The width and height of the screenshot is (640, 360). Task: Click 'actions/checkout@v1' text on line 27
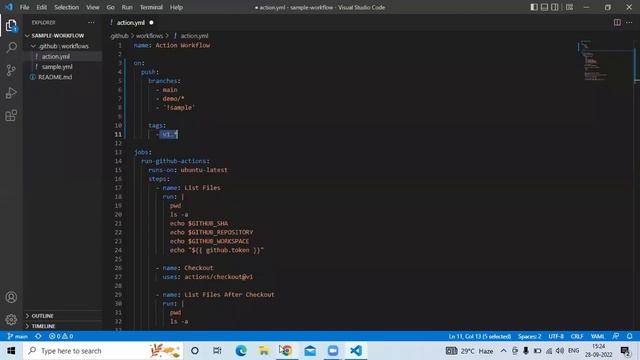218,277
